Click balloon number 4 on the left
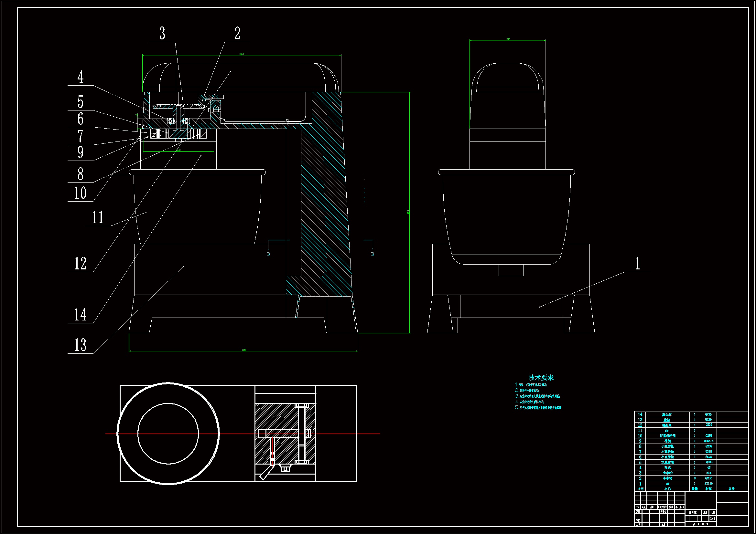The width and height of the screenshot is (756, 534). pyautogui.click(x=81, y=77)
